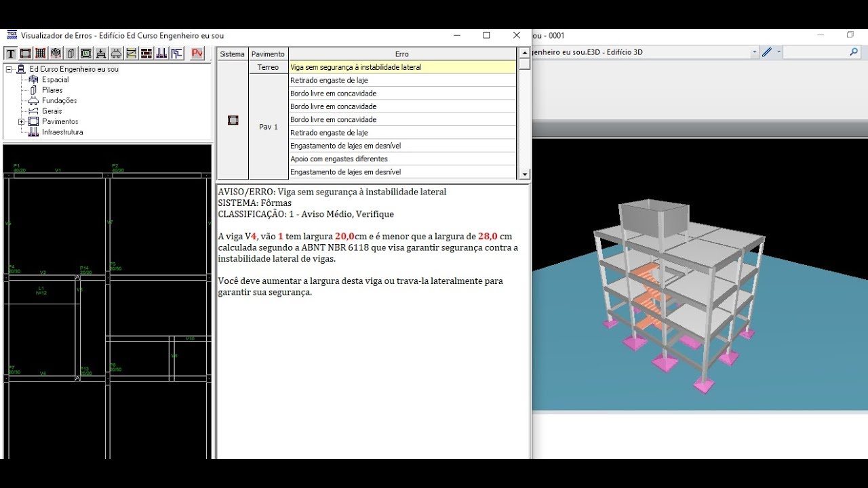
Task: Click the formwork system icon in Sistema column
Action: coord(233,120)
